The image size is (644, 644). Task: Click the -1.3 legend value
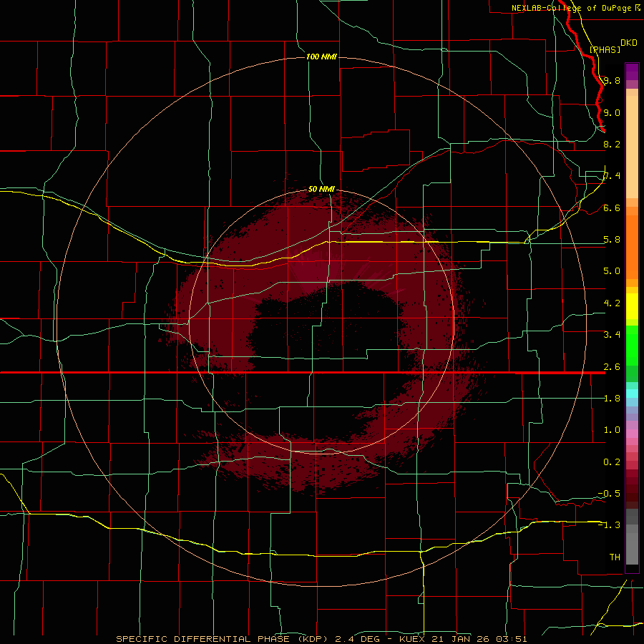point(609,525)
